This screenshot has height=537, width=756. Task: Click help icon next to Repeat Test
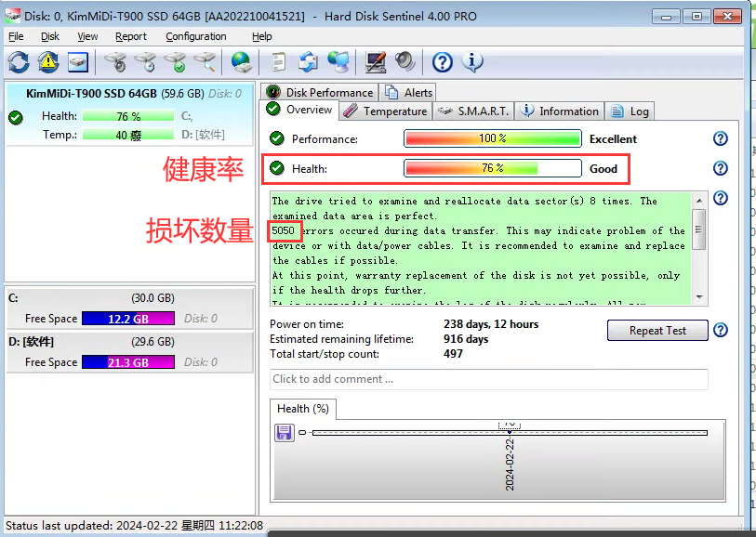tap(721, 330)
